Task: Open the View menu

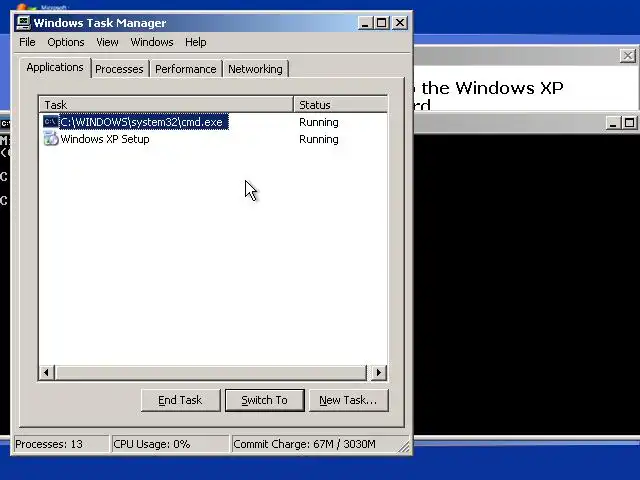Action: [107, 42]
